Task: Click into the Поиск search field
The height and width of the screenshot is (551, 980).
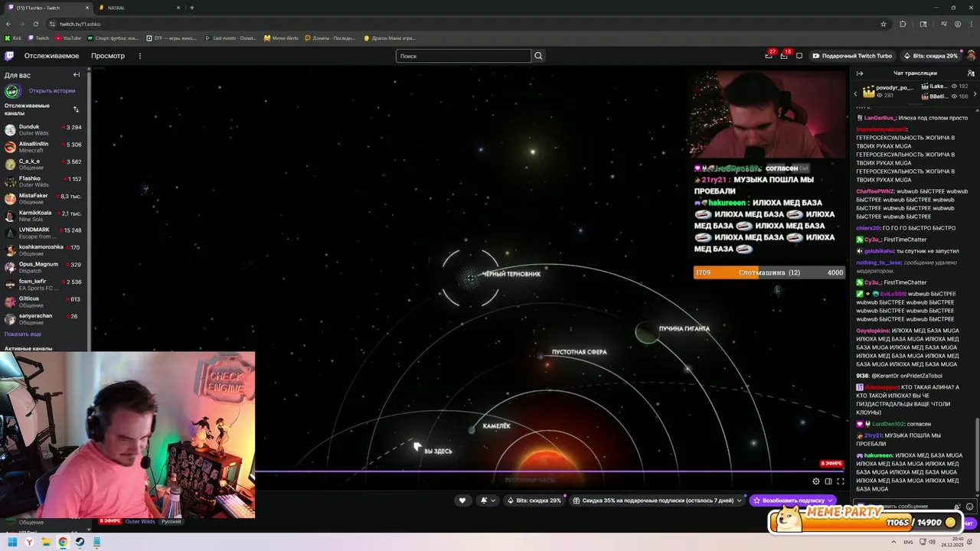Action: [x=463, y=56]
